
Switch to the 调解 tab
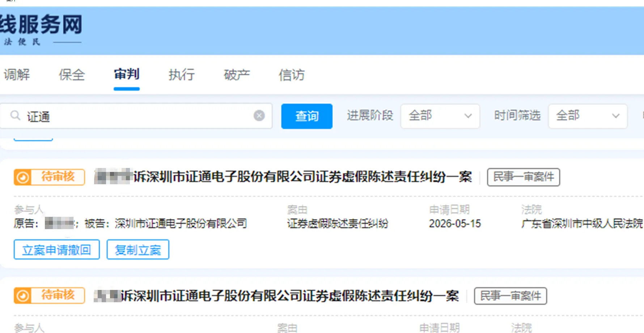pyautogui.click(x=17, y=75)
